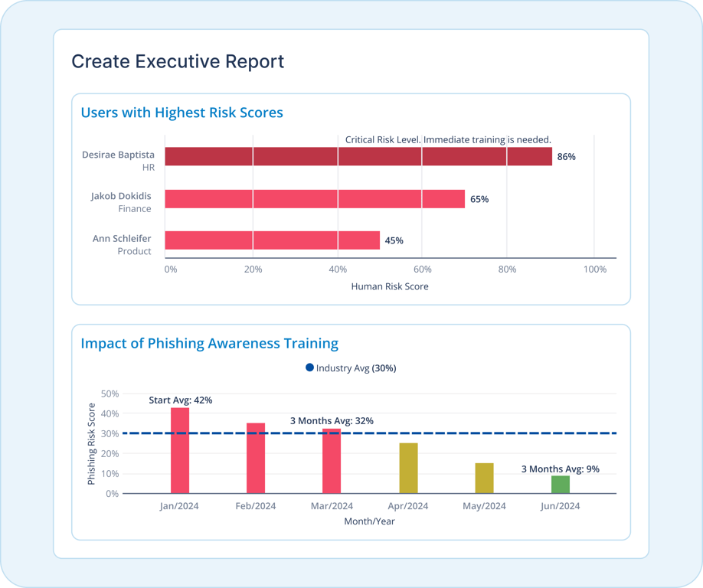Click the 3 Months Avg: 32% annotation
Viewport: 703px width, 588px height.
tap(332, 421)
